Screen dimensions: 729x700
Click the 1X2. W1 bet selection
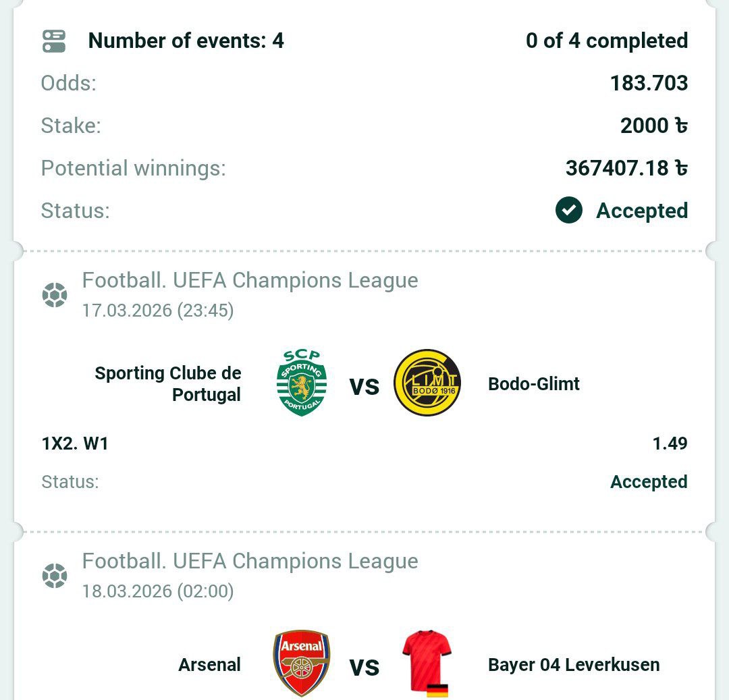point(75,443)
